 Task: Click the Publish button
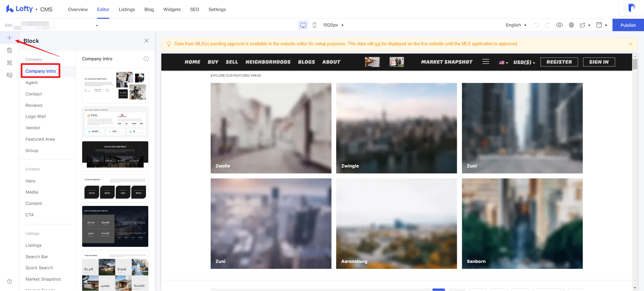[628, 25]
